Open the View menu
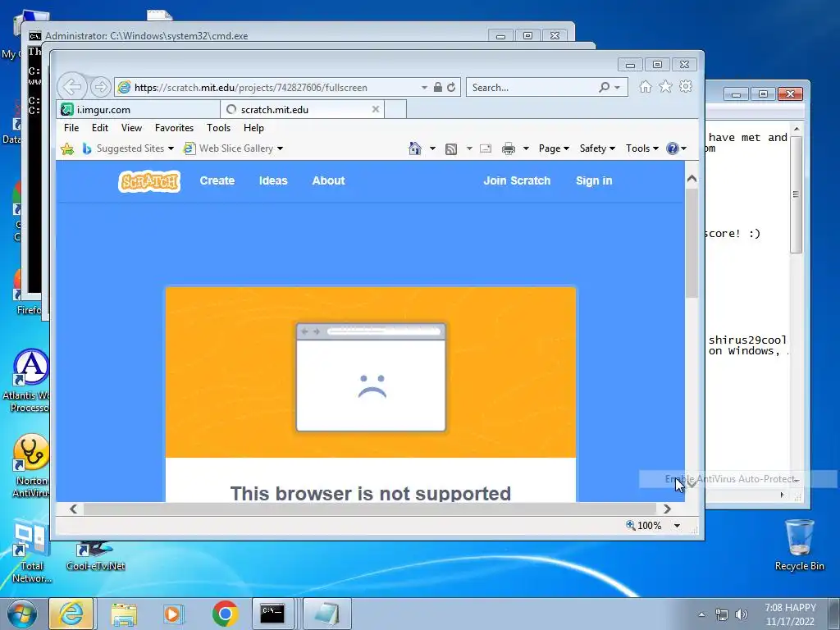The image size is (840, 630). click(x=131, y=128)
